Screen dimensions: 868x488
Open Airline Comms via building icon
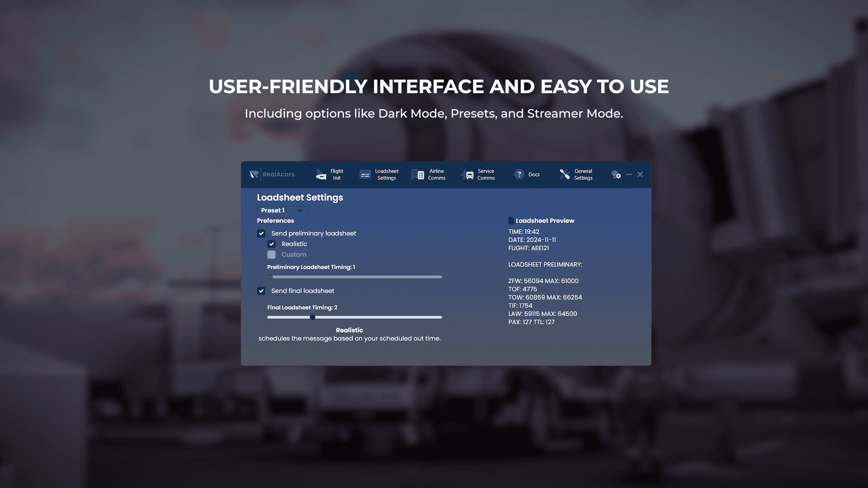[417, 175]
